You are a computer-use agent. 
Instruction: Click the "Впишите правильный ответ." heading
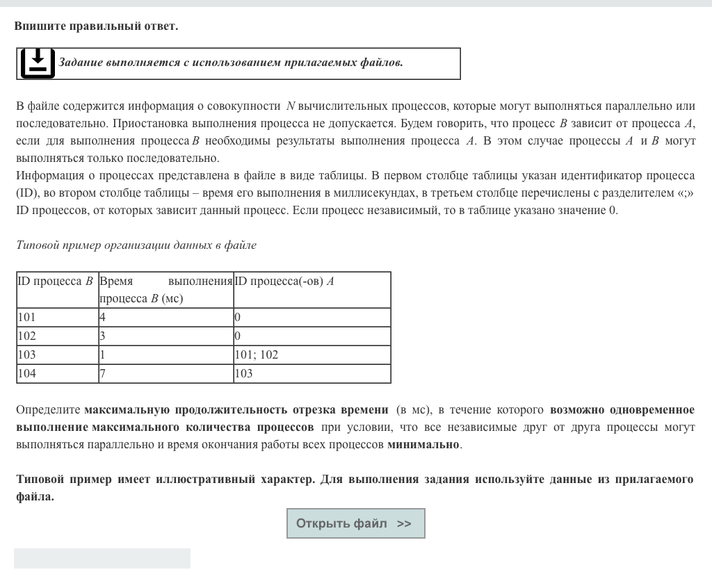96,26
